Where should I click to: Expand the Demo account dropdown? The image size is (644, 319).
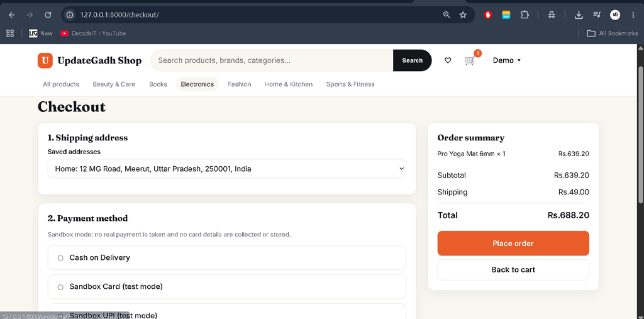click(506, 60)
